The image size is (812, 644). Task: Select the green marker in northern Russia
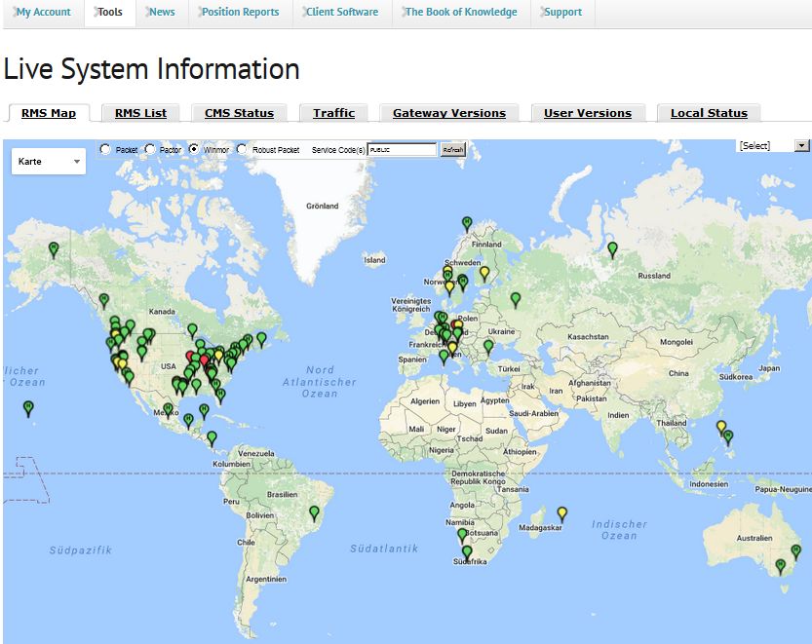[x=612, y=248]
